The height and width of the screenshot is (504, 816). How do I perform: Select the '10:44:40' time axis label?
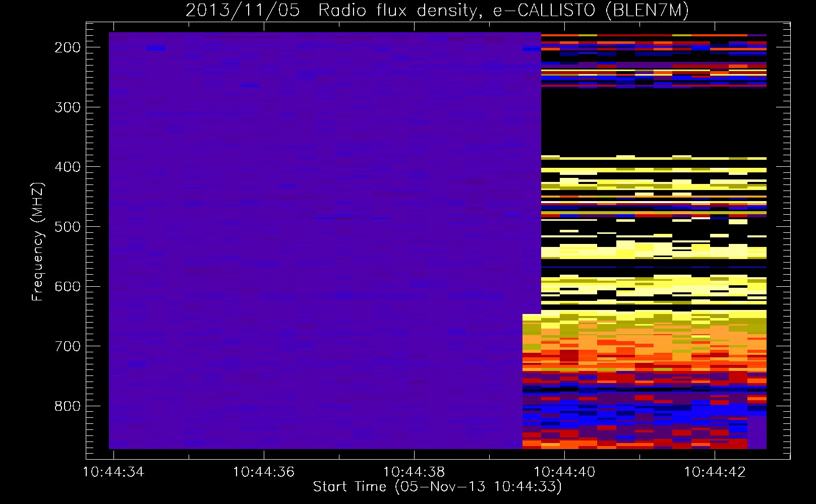[564, 472]
